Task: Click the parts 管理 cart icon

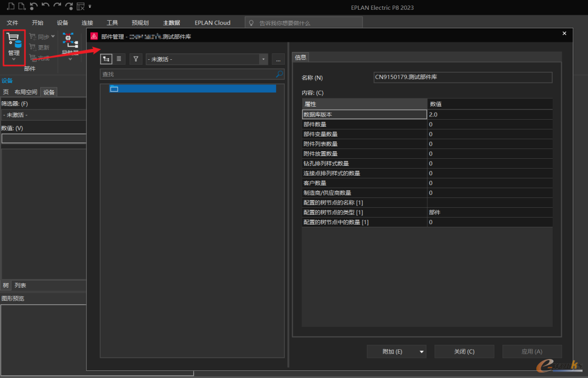Action: tap(14, 40)
